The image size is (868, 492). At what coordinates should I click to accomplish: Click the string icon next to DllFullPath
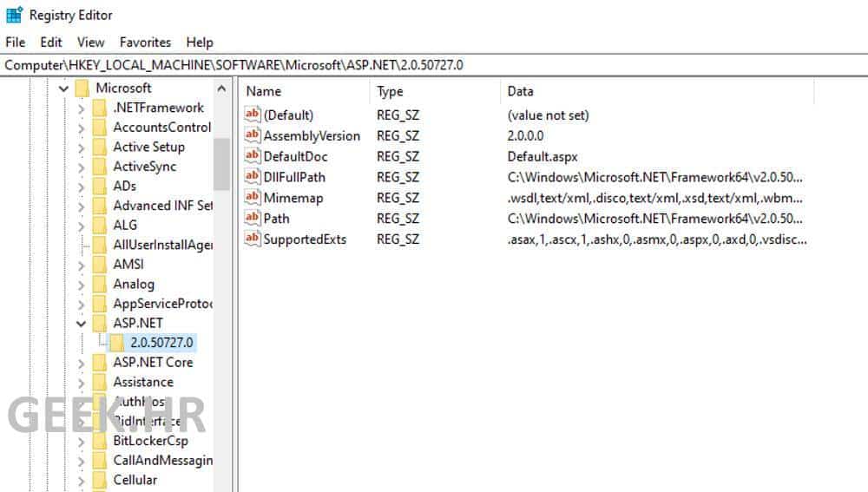253,177
